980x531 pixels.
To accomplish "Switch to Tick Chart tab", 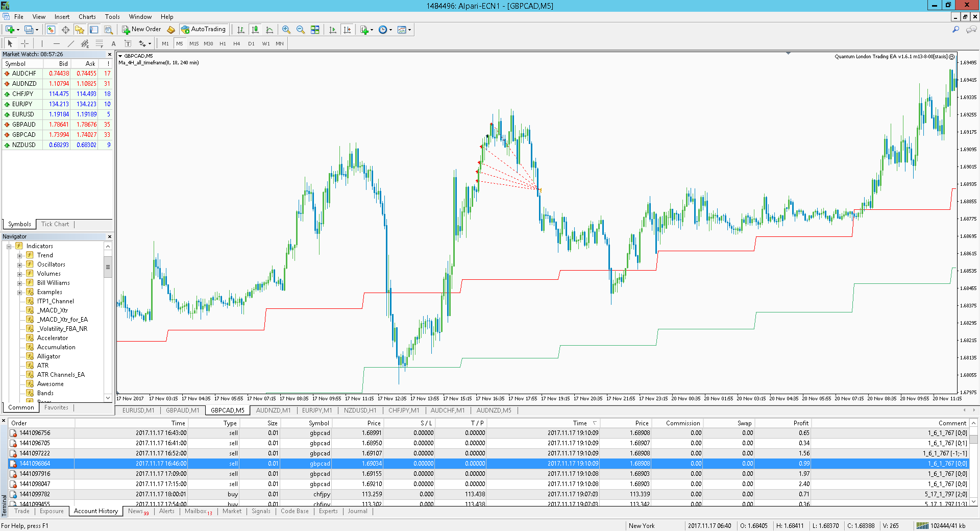I will point(55,224).
